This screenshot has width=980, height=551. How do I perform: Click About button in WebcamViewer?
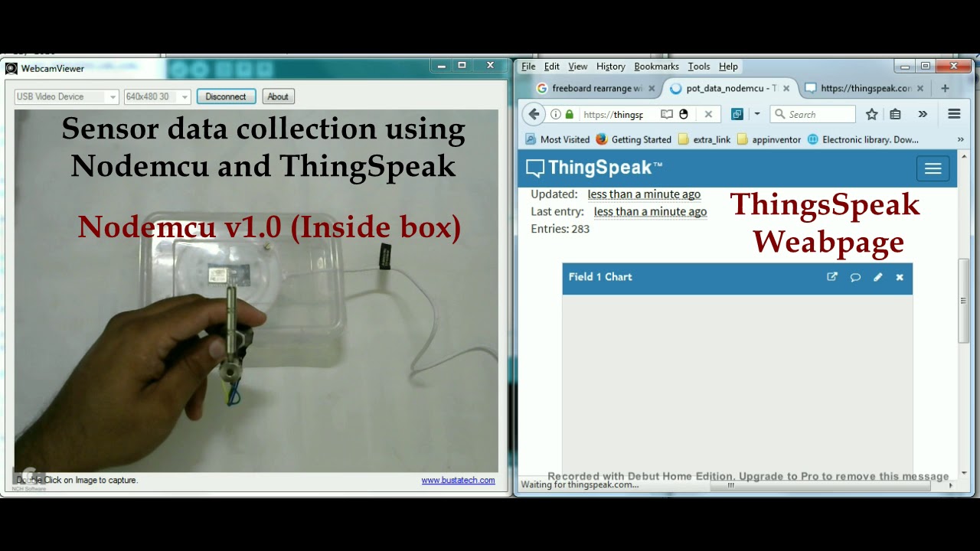[x=278, y=96]
